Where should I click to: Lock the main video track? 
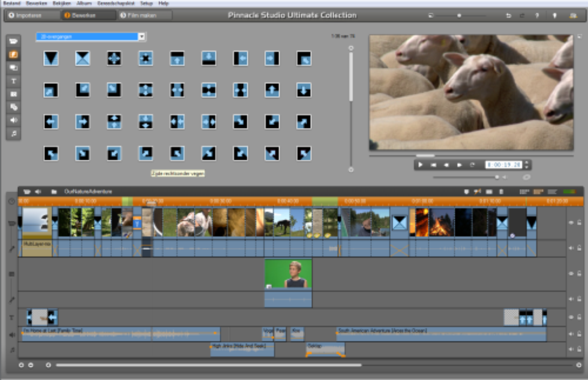[x=580, y=223]
